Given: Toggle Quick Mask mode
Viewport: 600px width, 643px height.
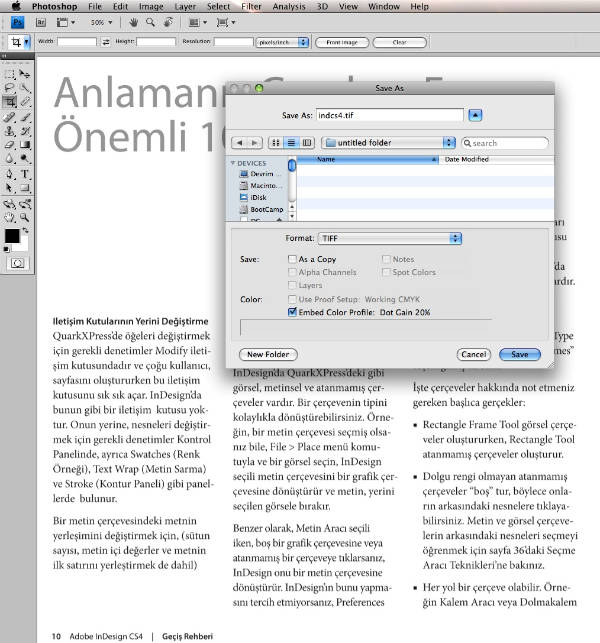Looking at the screenshot, I should (x=17, y=263).
